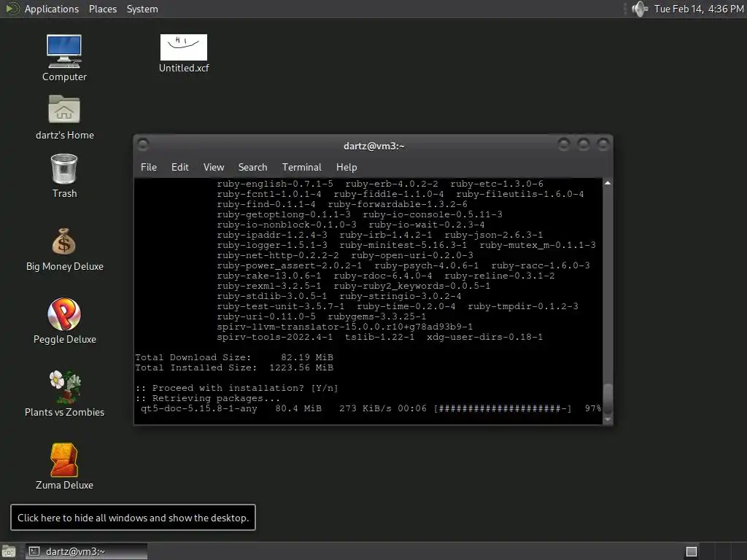The height and width of the screenshot is (560, 747).
Task: Click the 97% progress value
Action: (592, 408)
